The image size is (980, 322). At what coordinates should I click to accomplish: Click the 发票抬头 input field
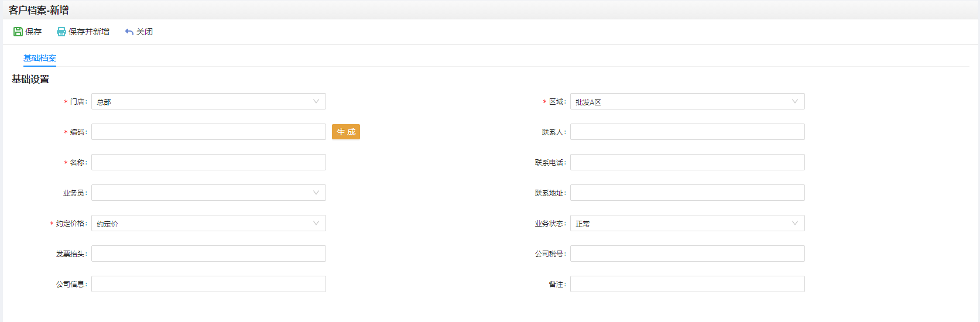(208, 254)
